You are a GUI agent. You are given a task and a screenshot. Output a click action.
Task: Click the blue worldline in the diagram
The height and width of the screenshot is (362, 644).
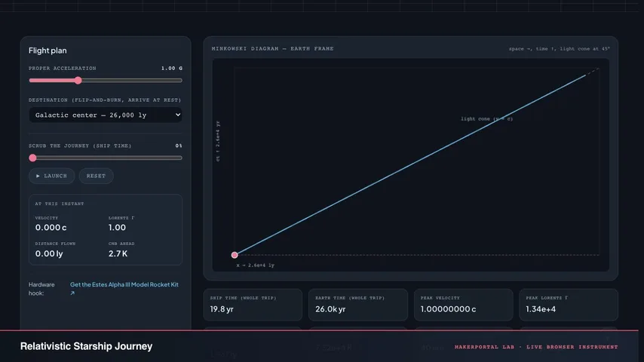410,164
